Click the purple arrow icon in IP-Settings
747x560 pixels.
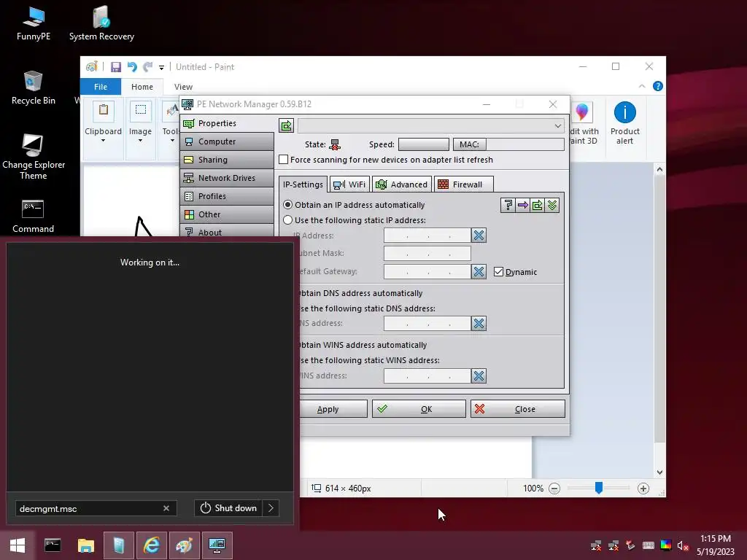[522, 205]
